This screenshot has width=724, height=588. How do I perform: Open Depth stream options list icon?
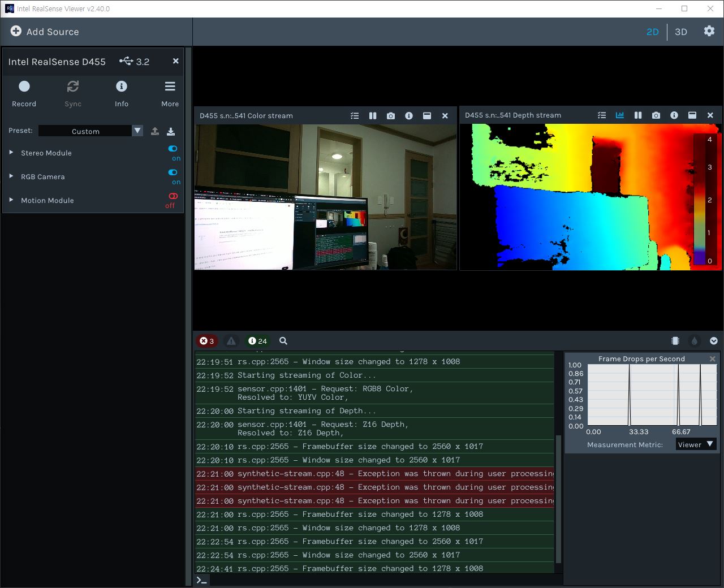602,115
